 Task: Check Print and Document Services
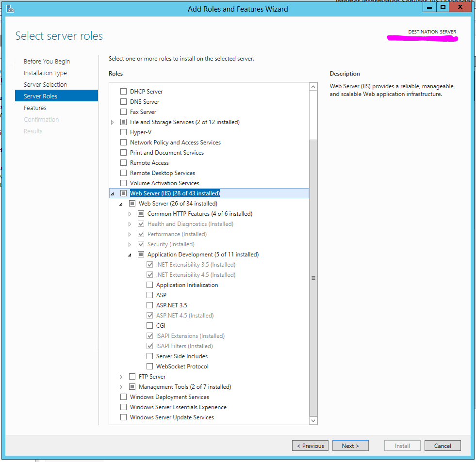(x=124, y=153)
